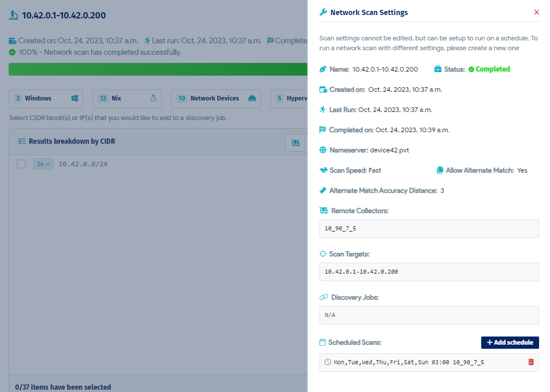
Task: Click the ruler icon beside Alternate Match Accuracy Distance
Action: [323, 191]
